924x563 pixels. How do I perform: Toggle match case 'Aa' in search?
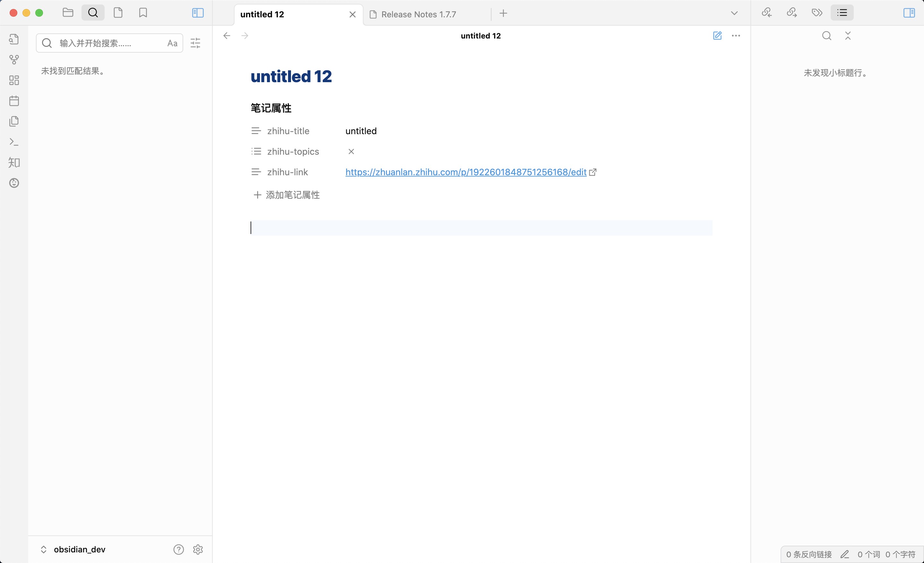[x=172, y=43]
